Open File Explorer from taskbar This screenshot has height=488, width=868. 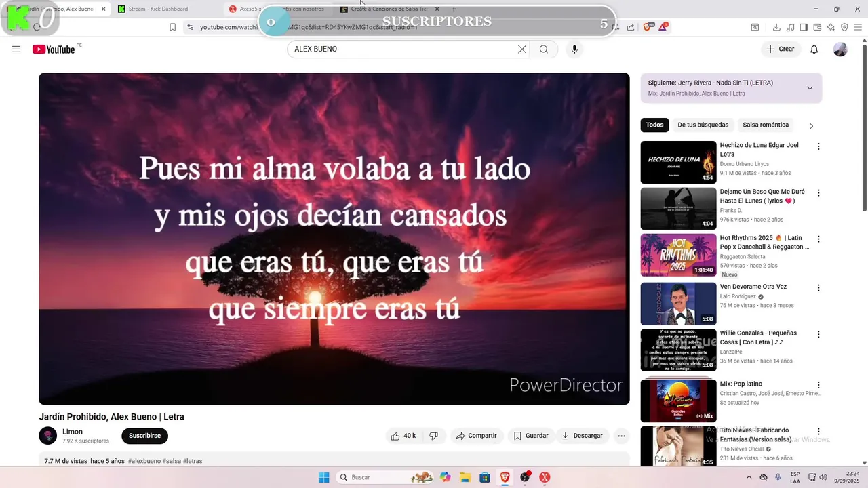pyautogui.click(x=465, y=477)
